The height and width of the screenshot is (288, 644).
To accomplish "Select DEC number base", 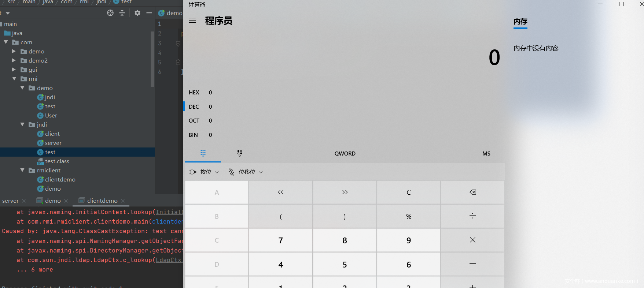I will pos(200,107).
